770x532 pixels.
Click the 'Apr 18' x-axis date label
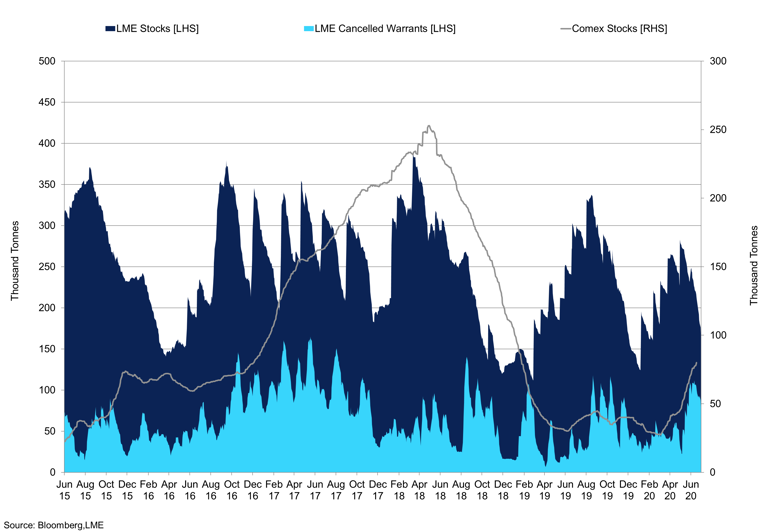click(x=419, y=488)
